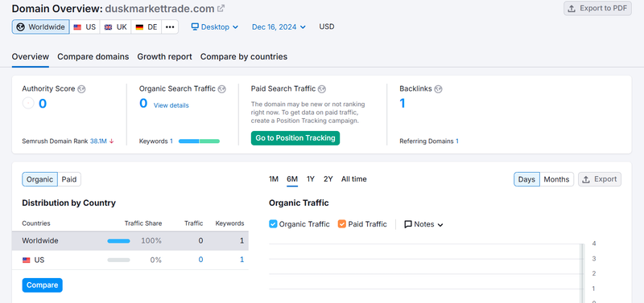The image size is (644, 303).
Task: Switch to the Overview tab
Action: tap(31, 57)
